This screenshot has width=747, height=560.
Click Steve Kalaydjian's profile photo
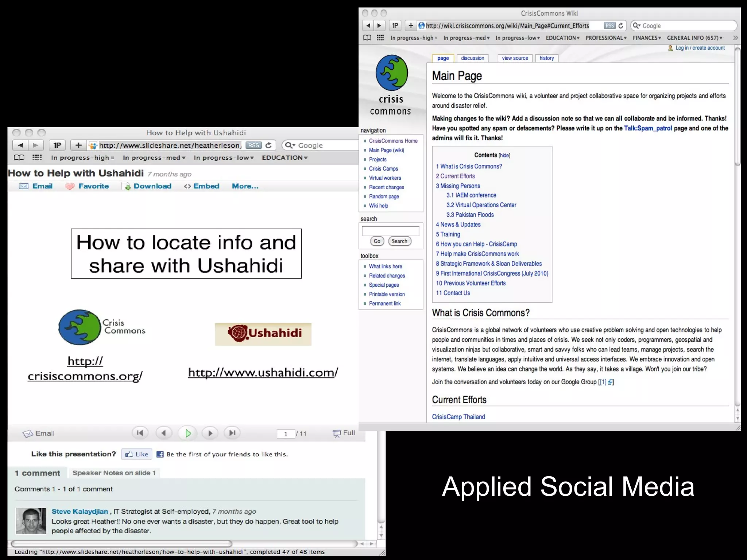[31, 521]
